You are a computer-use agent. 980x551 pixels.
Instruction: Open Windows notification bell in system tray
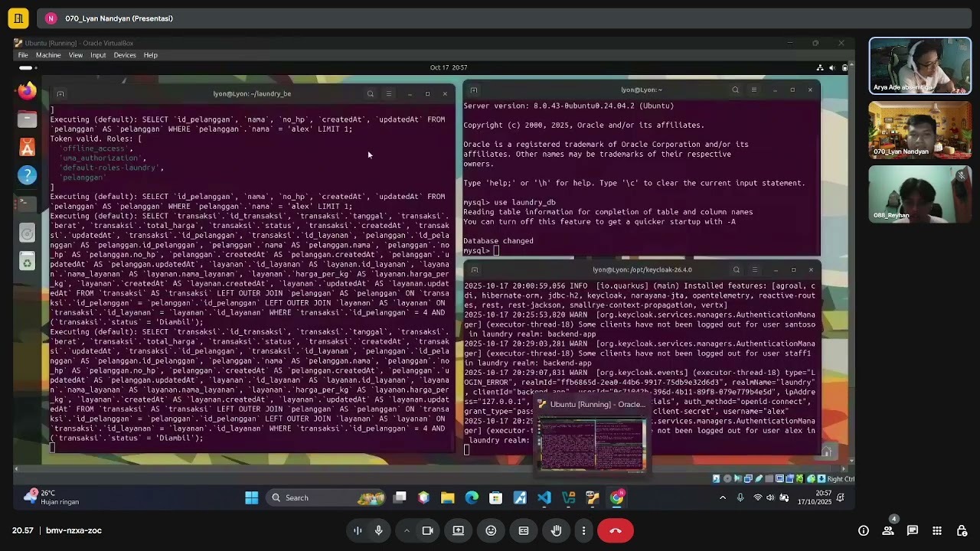(841, 498)
